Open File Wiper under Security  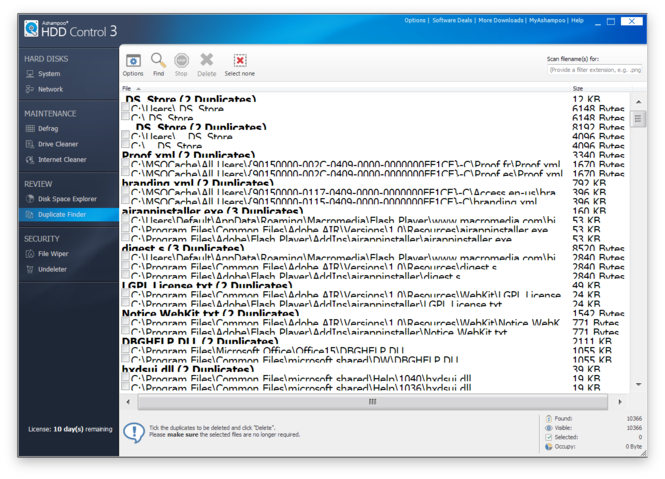[53, 254]
